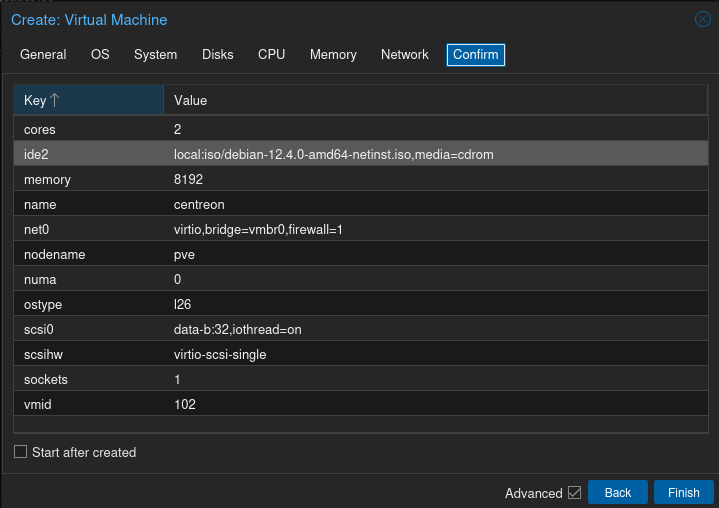Switch to the CPU tab
Image resolution: width=719 pixels, height=508 pixels.
[271, 55]
